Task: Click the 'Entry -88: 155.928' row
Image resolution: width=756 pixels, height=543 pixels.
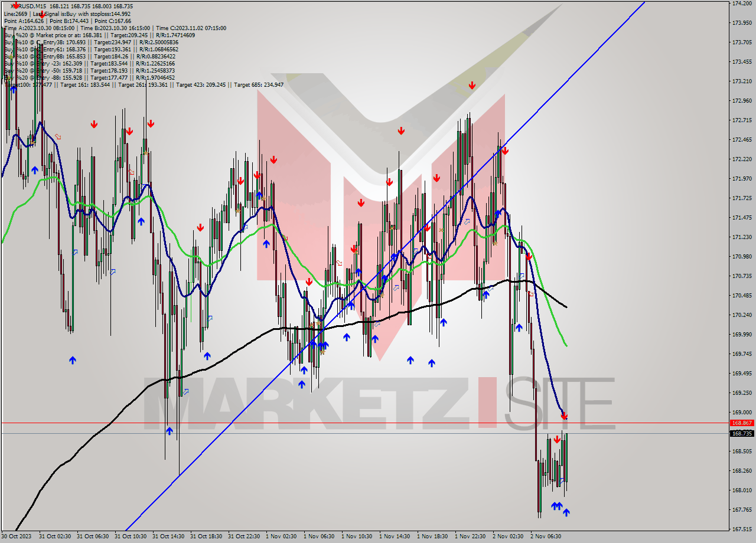Action: [x=90, y=77]
